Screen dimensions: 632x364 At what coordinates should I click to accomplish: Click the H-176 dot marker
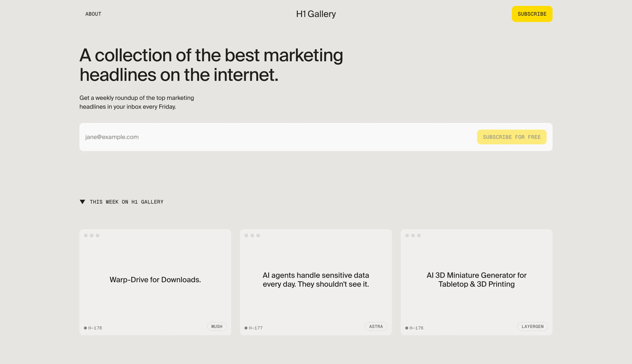click(407, 328)
